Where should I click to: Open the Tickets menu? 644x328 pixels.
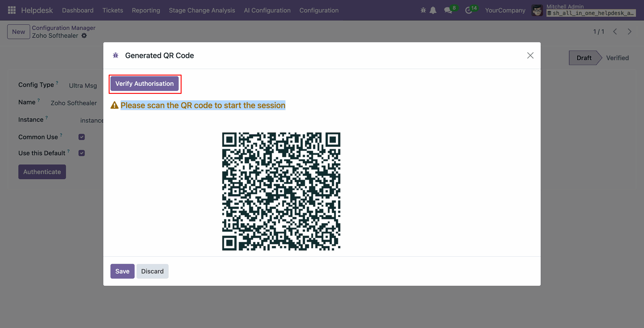click(x=113, y=10)
